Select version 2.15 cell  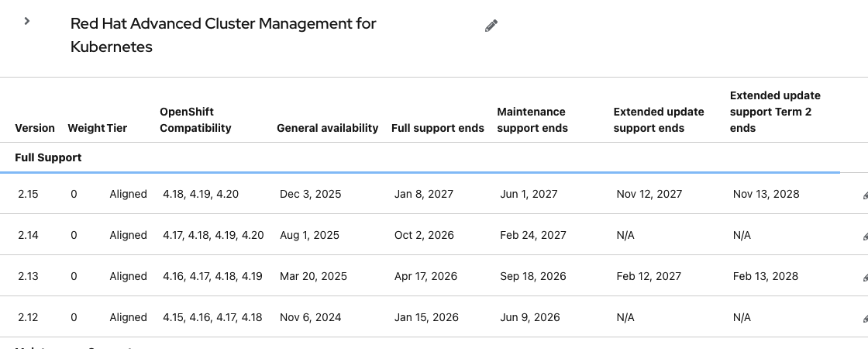click(28, 194)
